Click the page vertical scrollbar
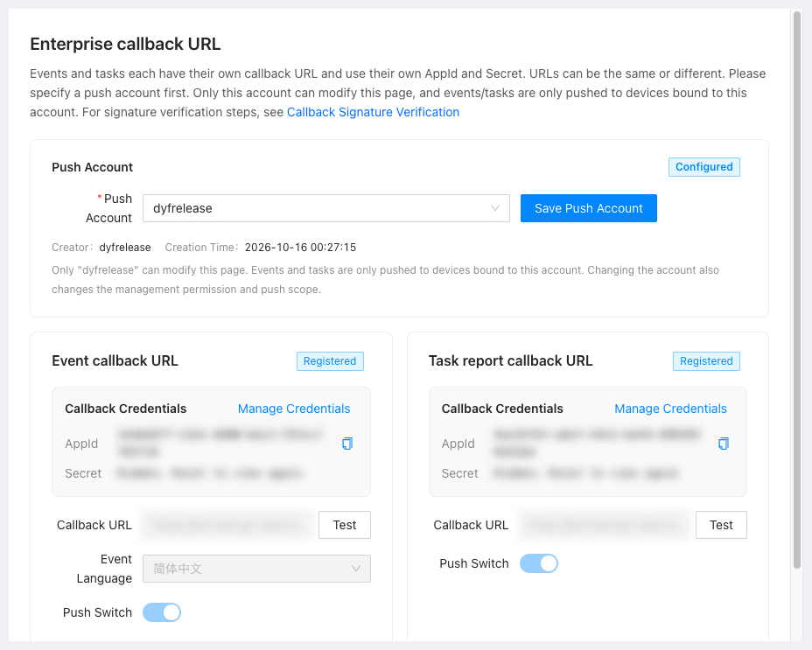 point(797,290)
